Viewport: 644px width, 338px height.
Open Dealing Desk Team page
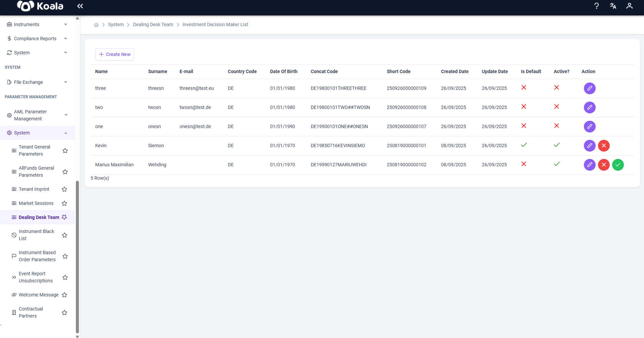39,217
